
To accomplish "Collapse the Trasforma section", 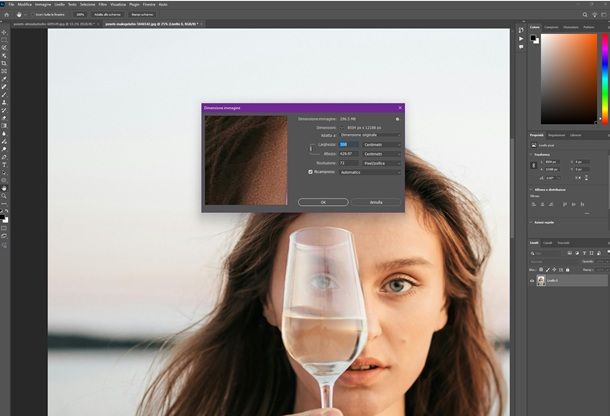I will coord(532,155).
